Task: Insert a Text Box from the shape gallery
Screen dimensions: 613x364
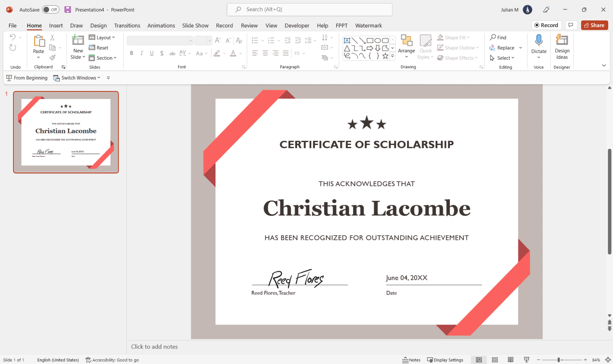Action: pos(347,40)
